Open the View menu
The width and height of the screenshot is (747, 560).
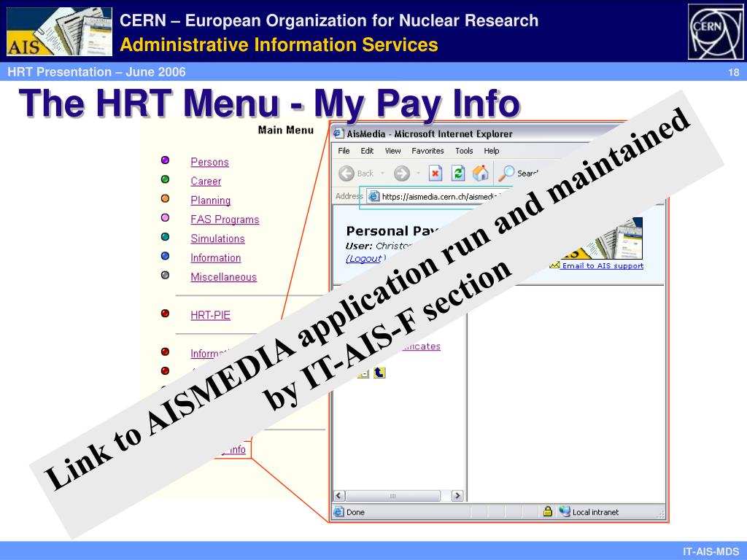392,151
